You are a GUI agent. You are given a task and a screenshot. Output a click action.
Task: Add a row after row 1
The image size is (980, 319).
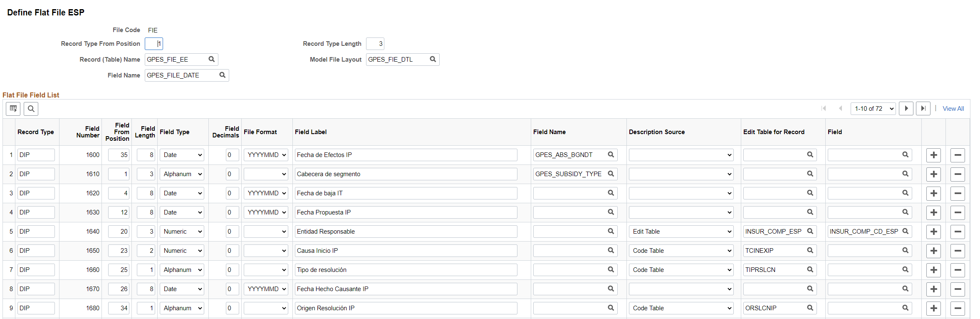pos(933,155)
